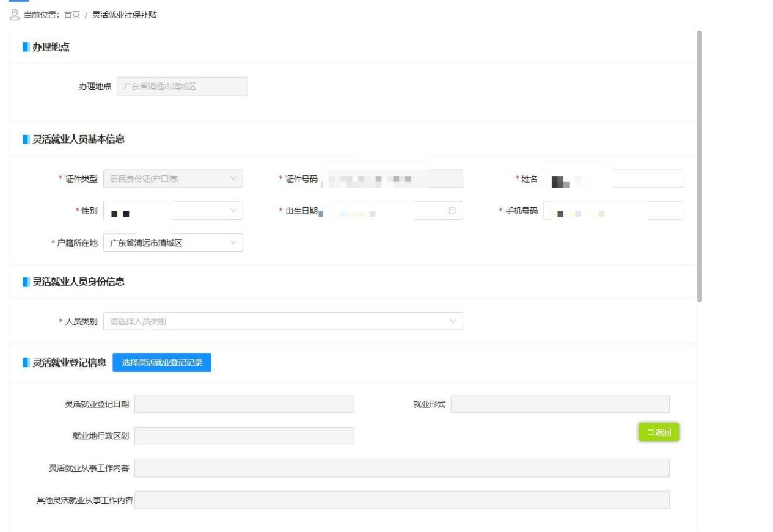This screenshot has height=532, width=773.
Task: Select a category in 人员类别 dropdown
Action: 283,321
